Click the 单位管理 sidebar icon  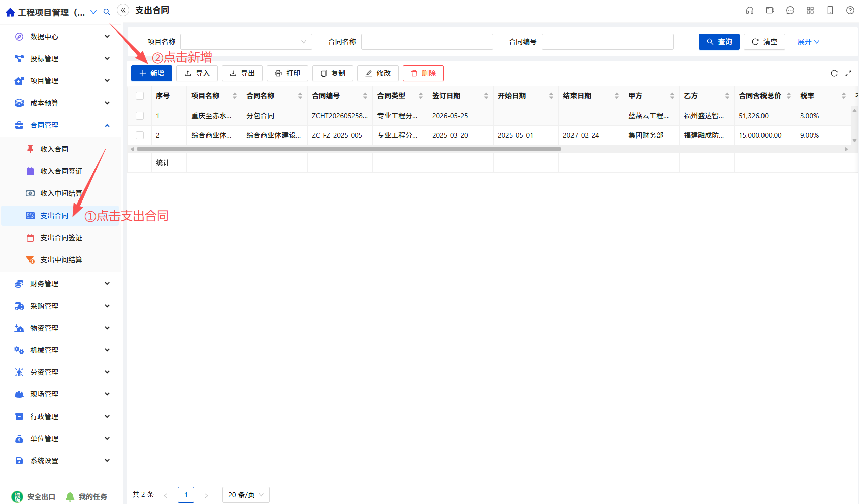point(19,439)
